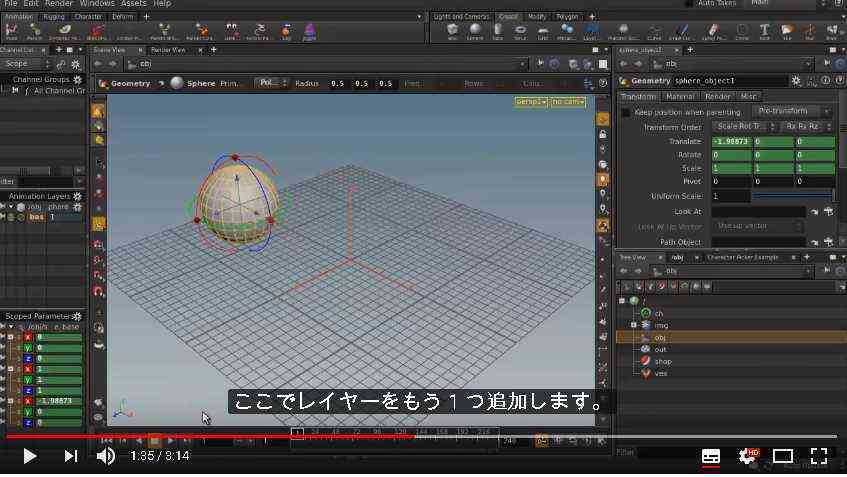The image size is (847, 477).
Task: Click the Metaball shelf tool
Action: pyautogui.click(x=566, y=32)
